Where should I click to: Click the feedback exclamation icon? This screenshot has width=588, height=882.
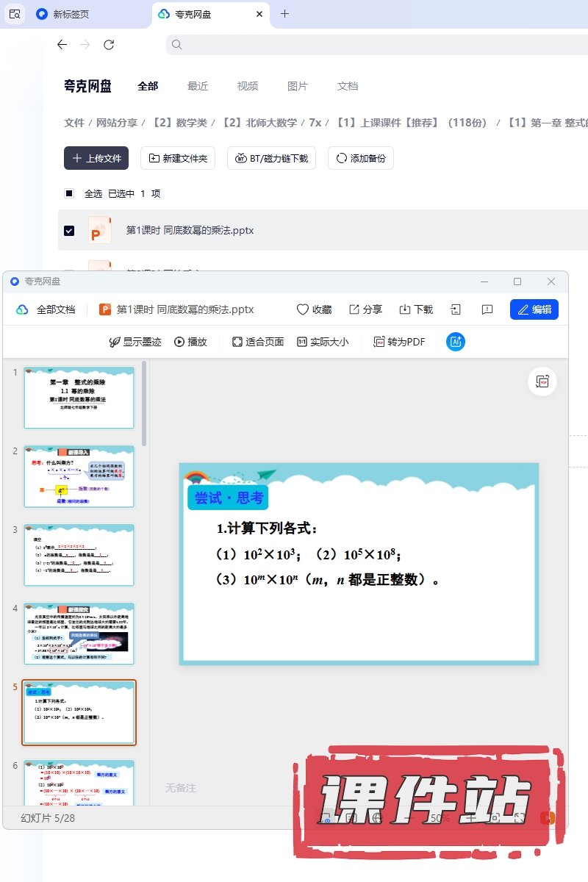tap(487, 309)
